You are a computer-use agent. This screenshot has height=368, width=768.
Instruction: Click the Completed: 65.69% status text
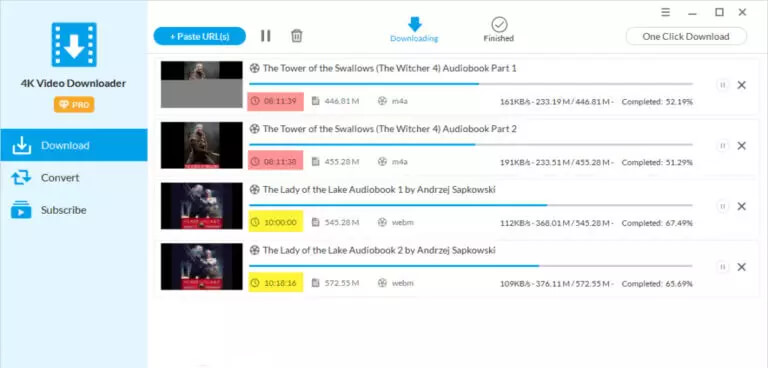pos(657,284)
